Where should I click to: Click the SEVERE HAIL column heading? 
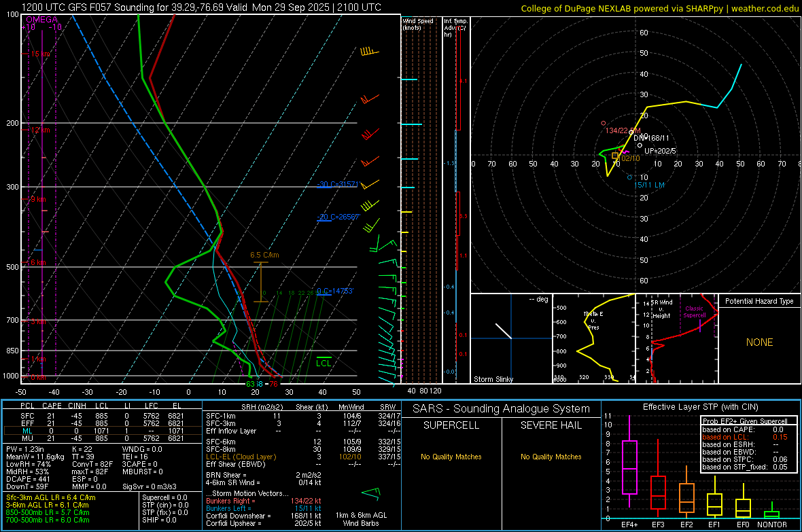click(551, 425)
